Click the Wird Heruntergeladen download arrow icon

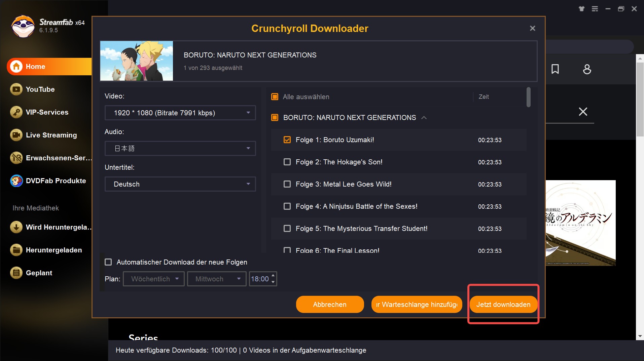[16, 227]
